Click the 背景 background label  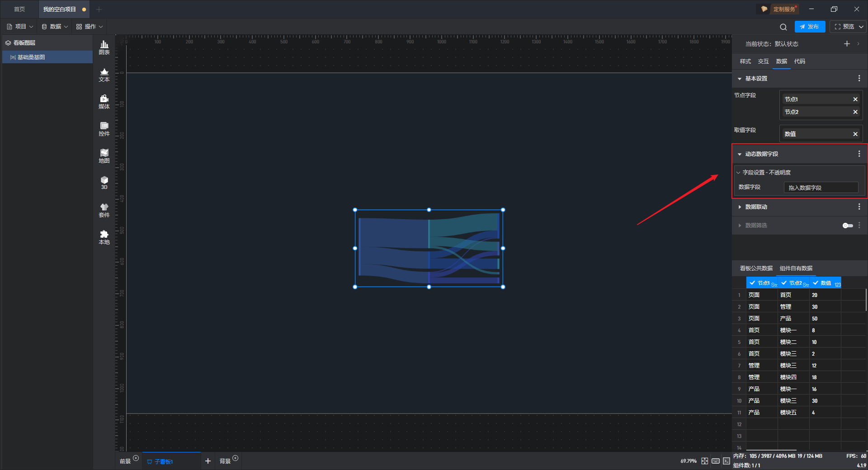(225, 461)
